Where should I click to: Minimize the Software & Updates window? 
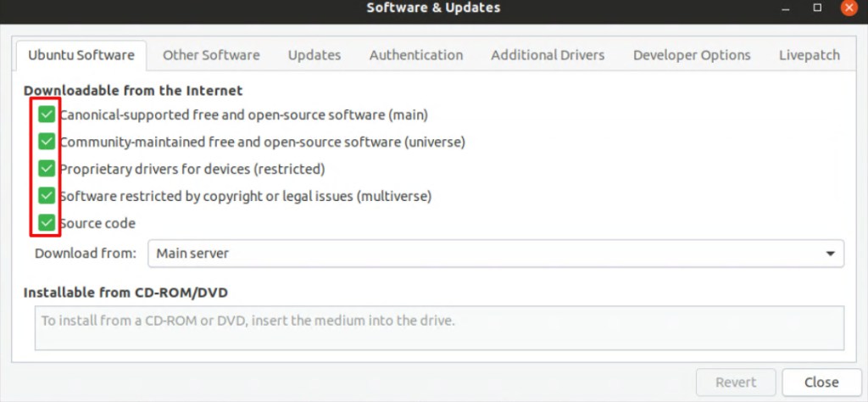pos(786,8)
